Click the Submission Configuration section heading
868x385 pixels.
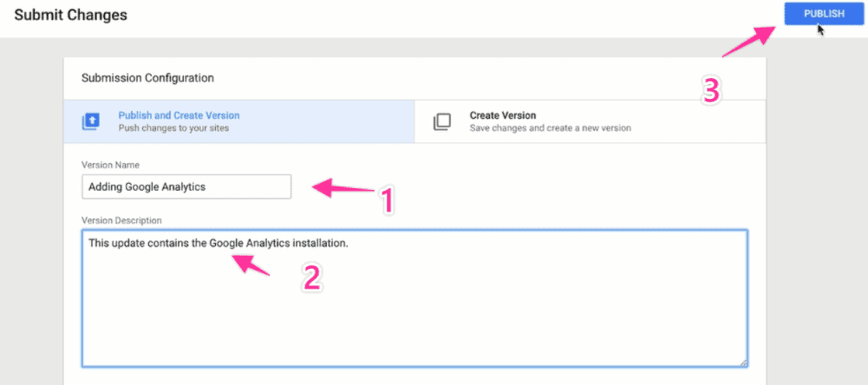(x=147, y=78)
